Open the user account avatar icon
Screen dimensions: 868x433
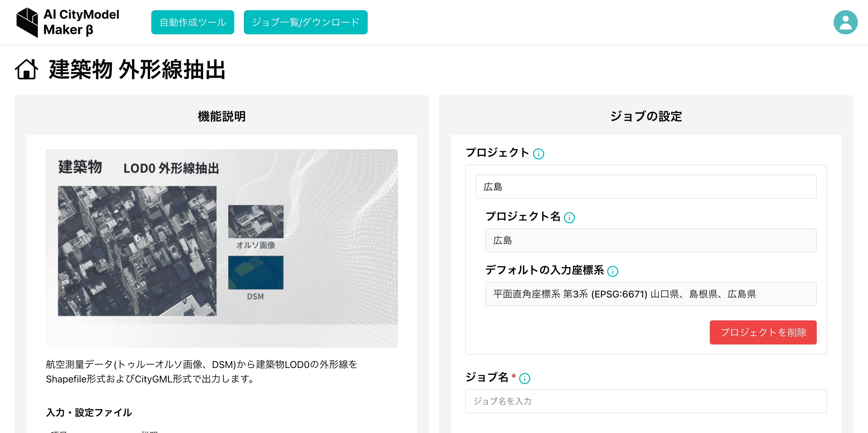[x=845, y=22]
